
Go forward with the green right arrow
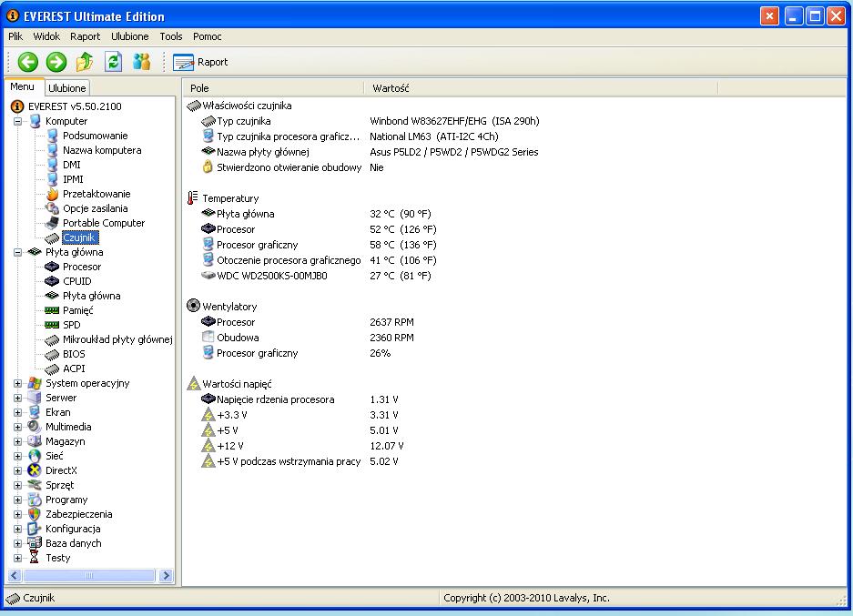point(56,62)
